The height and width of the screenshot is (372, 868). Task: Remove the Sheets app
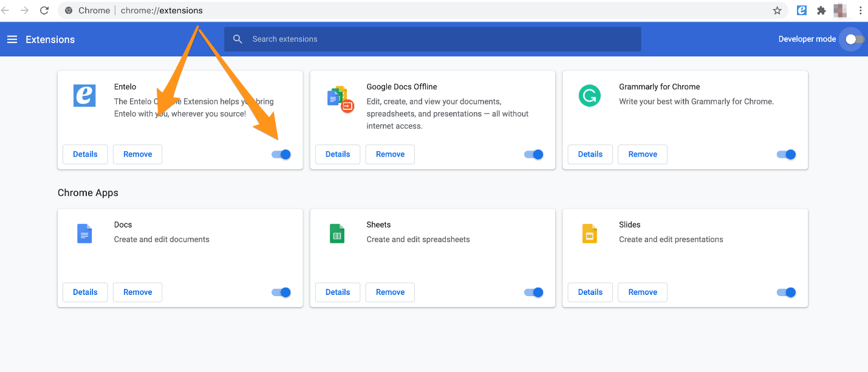point(391,293)
